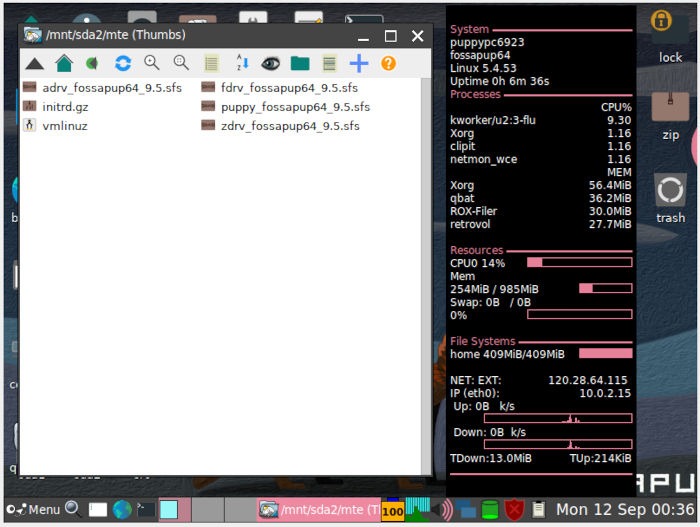
Task: Click the list icon beside the plus
Action: click(x=329, y=63)
